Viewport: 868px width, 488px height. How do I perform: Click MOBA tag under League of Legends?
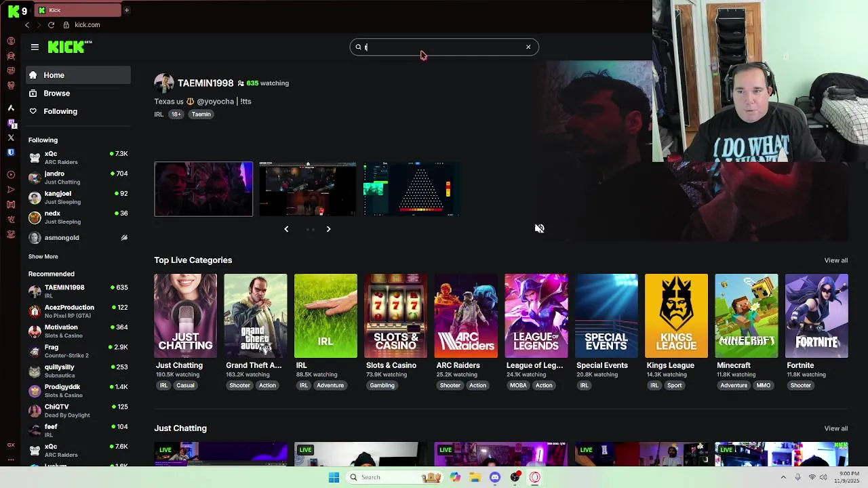518,386
